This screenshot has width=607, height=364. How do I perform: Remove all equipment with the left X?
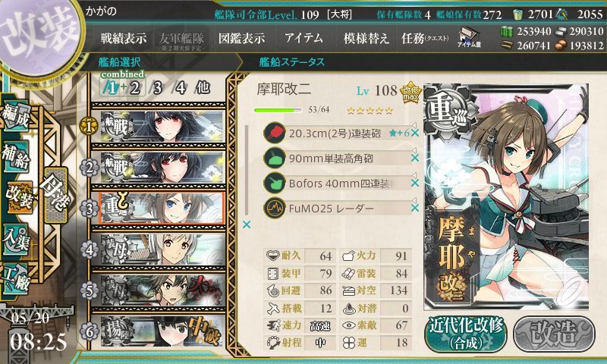246,224
